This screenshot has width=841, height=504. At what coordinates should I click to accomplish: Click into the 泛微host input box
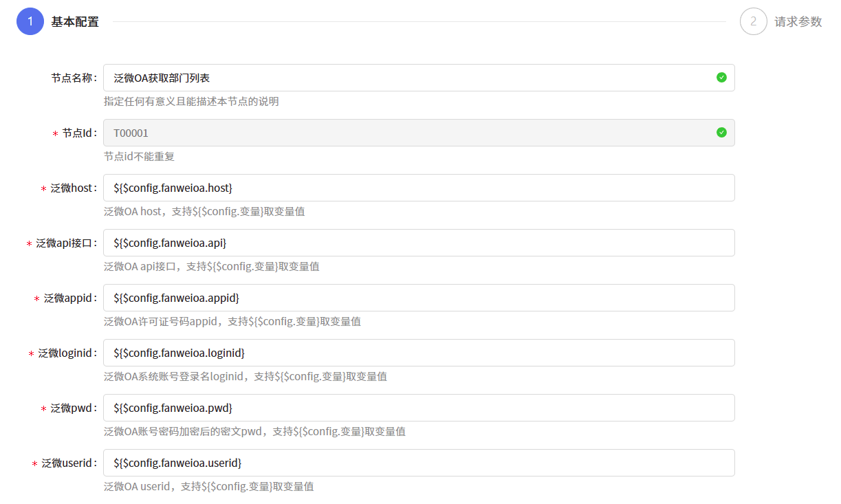pyautogui.click(x=413, y=188)
